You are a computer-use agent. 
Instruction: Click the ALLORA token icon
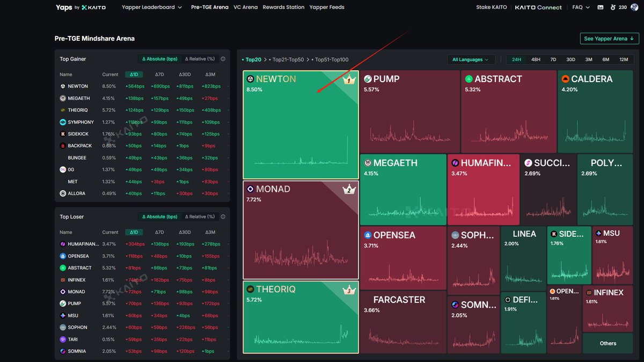[63, 193]
